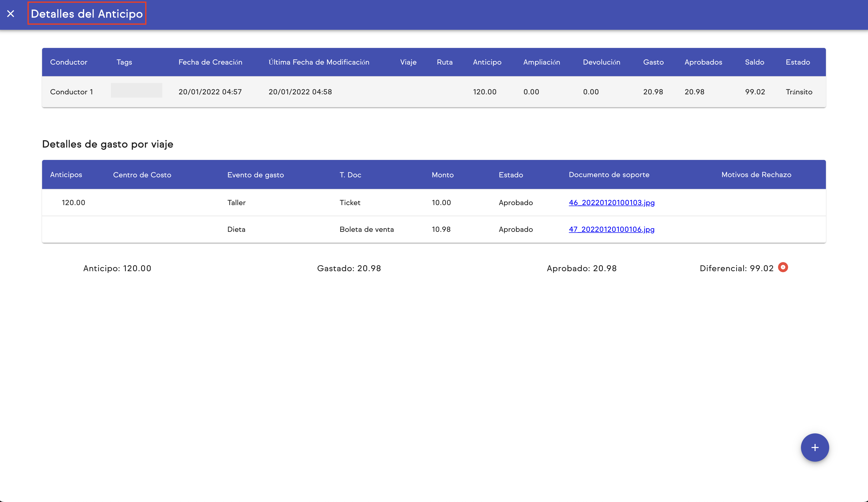This screenshot has width=868, height=502.
Task: Click the red Diferencial indicator icon
Action: (x=783, y=267)
